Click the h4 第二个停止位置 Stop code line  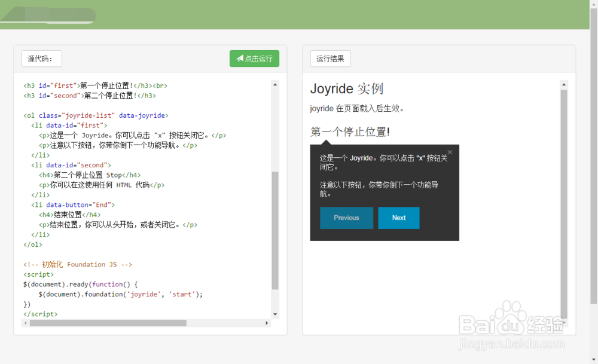pos(90,175)
